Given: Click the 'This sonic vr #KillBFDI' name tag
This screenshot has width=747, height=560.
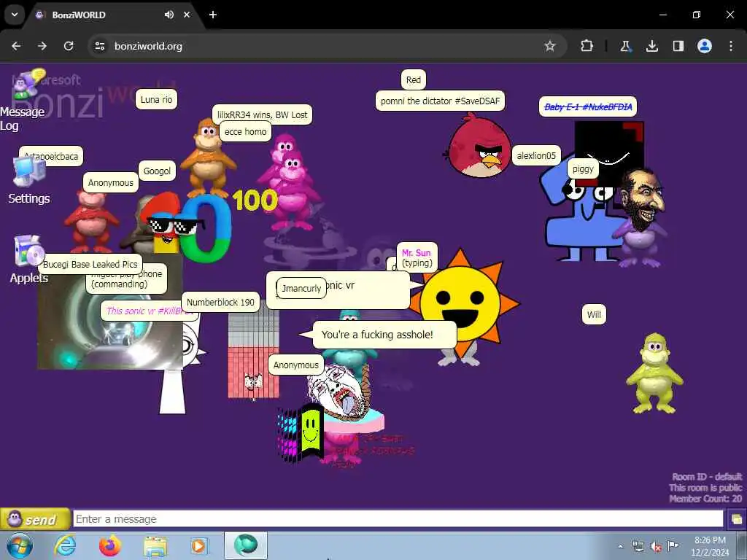Looking at the screenshot, I should point(149,311).
